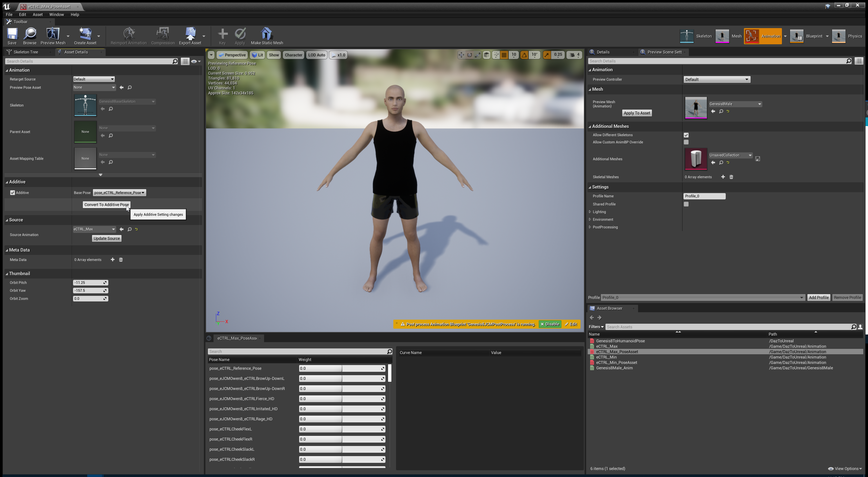The width and height of the screenshot is (868, 477).
Task: Open property matrix grid icon in Asset Details
Action: click(185, 61)
